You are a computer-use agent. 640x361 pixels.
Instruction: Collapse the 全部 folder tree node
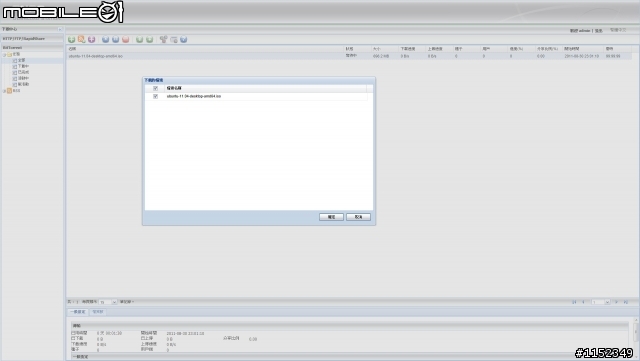(4, 54)
